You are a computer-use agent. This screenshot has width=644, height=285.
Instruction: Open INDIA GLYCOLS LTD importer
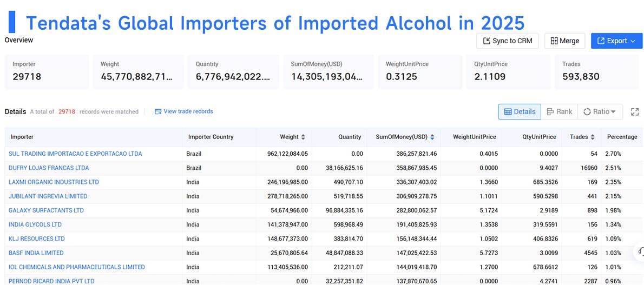[35, 224]
